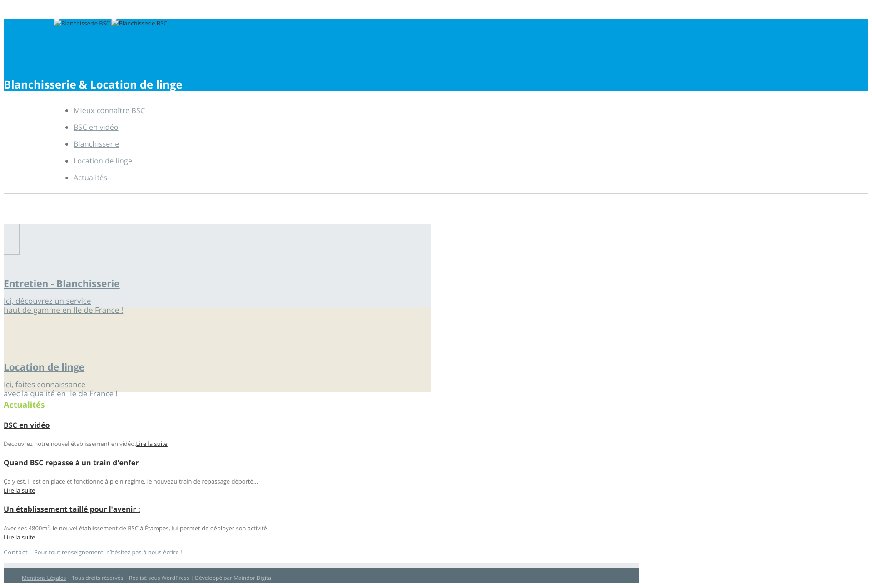This screenshot has width=872, height=588.
Task: Click 'Tous droits réservés' footer text
Action: pyautogui.click(x=97, y=578)
